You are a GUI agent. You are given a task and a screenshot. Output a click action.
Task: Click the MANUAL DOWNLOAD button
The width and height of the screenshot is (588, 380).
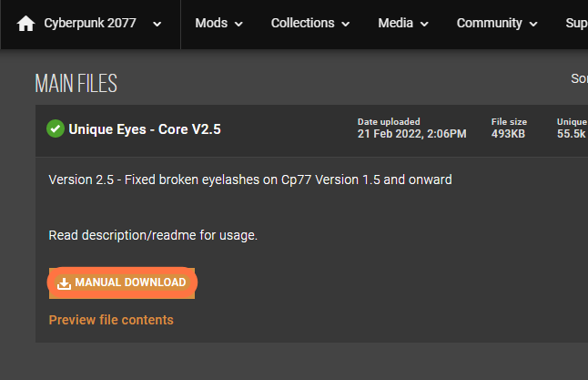click(122, 282)
